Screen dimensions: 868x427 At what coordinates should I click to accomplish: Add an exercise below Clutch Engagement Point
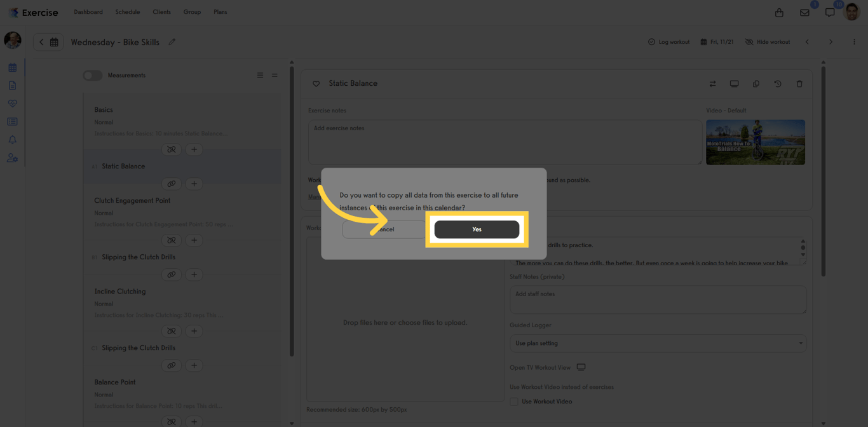click(194, 240)
